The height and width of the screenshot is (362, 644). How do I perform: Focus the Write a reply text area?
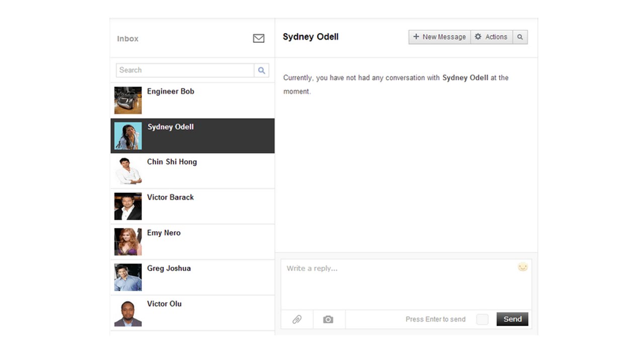(397, 284)
